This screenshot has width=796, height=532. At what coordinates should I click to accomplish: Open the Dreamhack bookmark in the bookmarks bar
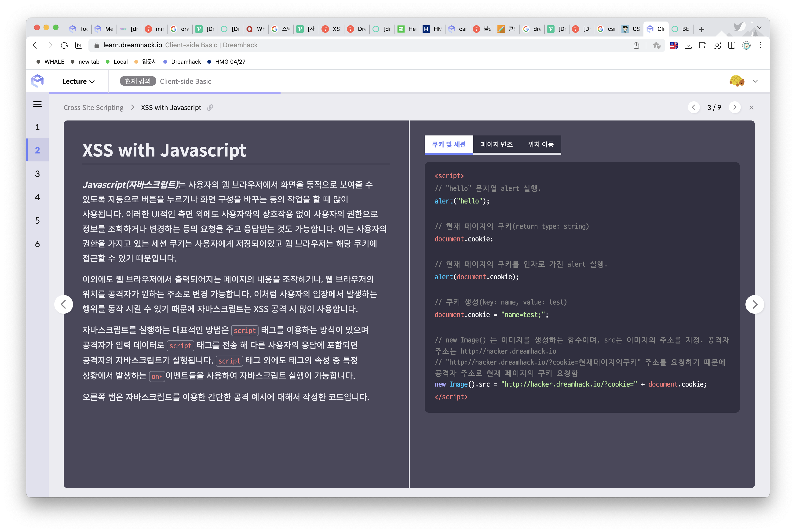(x=186, y=62)
